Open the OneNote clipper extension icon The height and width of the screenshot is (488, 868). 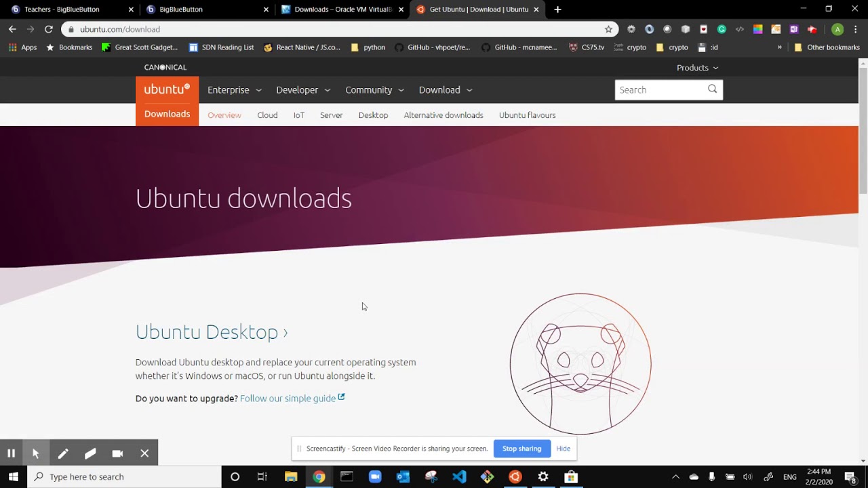coord(794,29)
